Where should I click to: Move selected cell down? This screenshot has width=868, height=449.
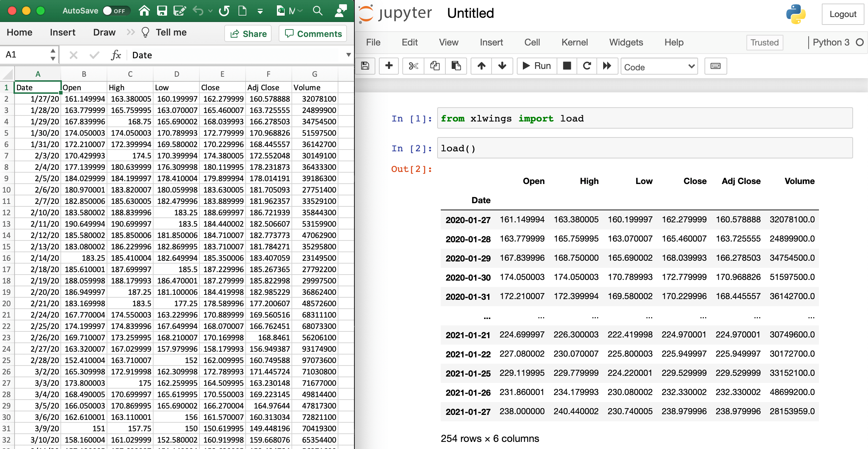click(502, 66)
